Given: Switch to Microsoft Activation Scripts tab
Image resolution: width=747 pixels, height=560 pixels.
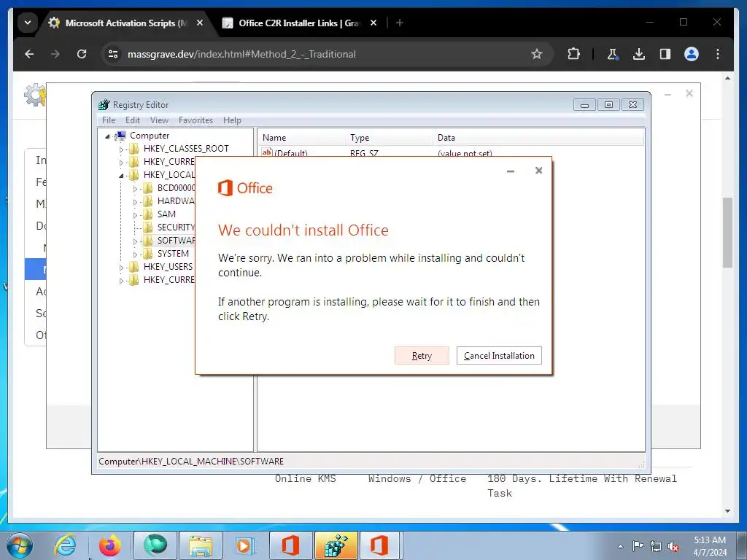Looking at the screenshot, I should (125, 23).
